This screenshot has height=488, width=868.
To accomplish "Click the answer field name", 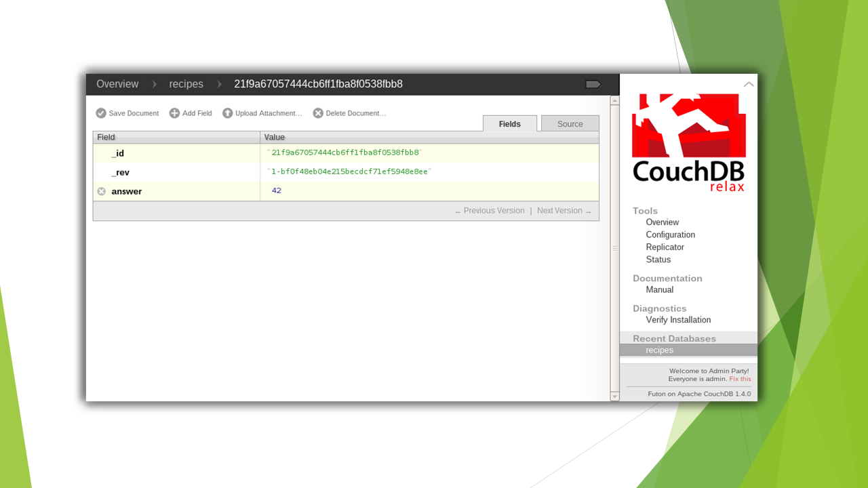I will 127,191.
